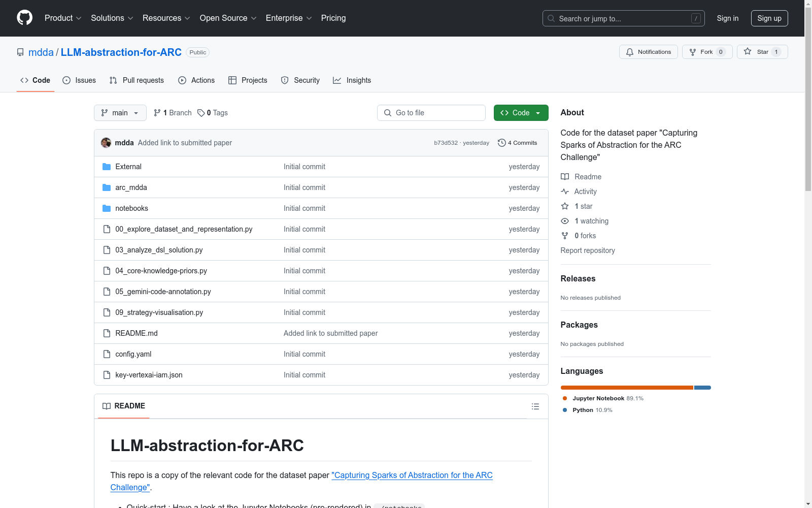Expand the Open Source menu
812x508 pixels.
click(x=228, y=18)
